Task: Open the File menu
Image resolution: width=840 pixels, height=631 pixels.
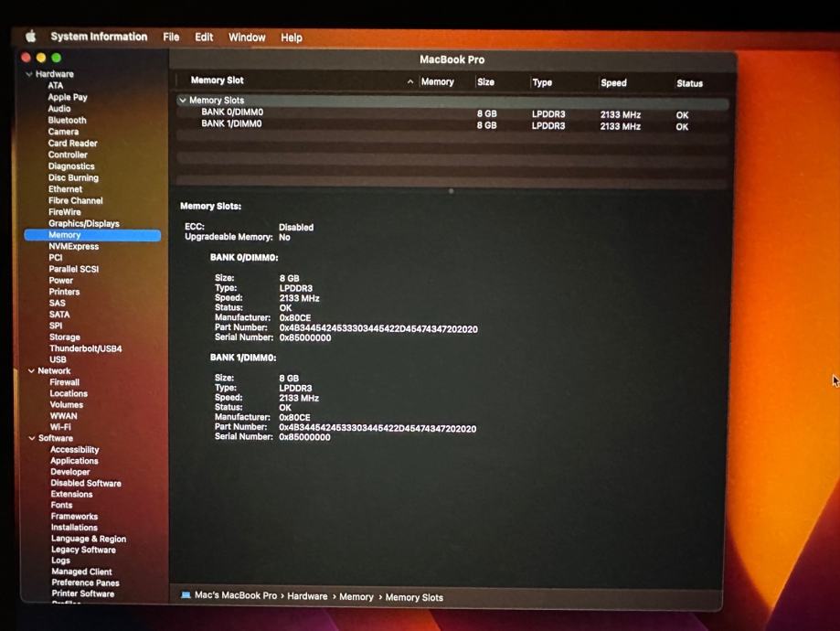Action: coord(171,37)
